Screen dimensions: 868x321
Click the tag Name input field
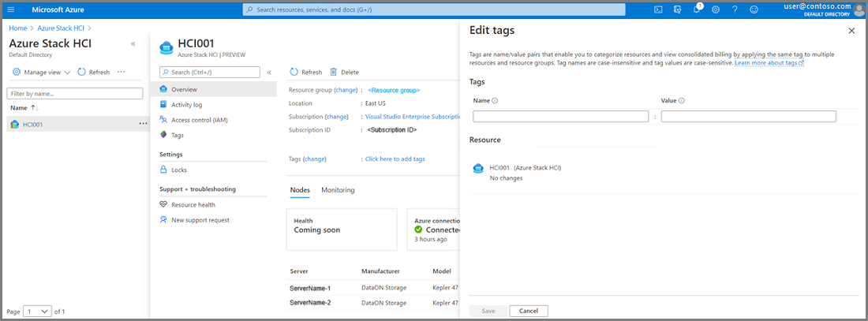point(561,116)
